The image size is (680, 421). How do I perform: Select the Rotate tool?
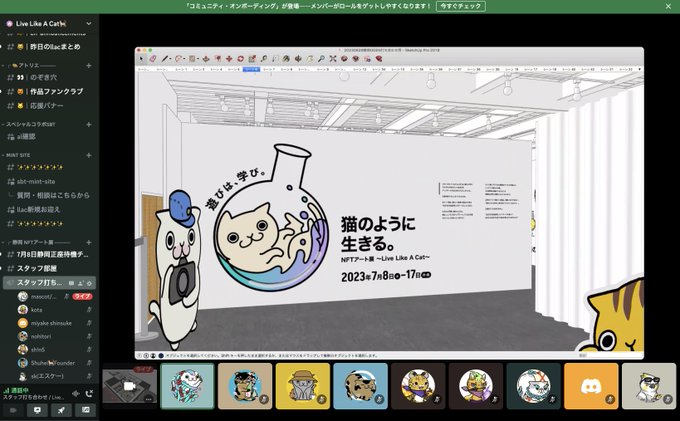pos(241,59)
